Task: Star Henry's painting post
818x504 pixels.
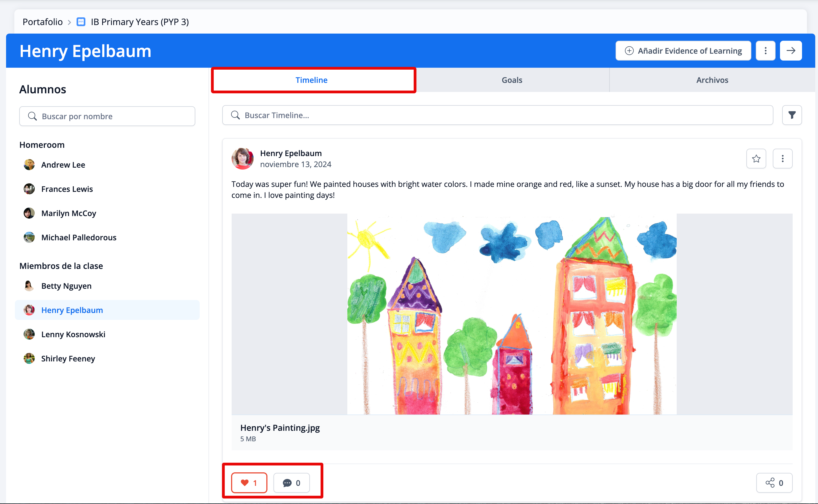Action: 756,159
